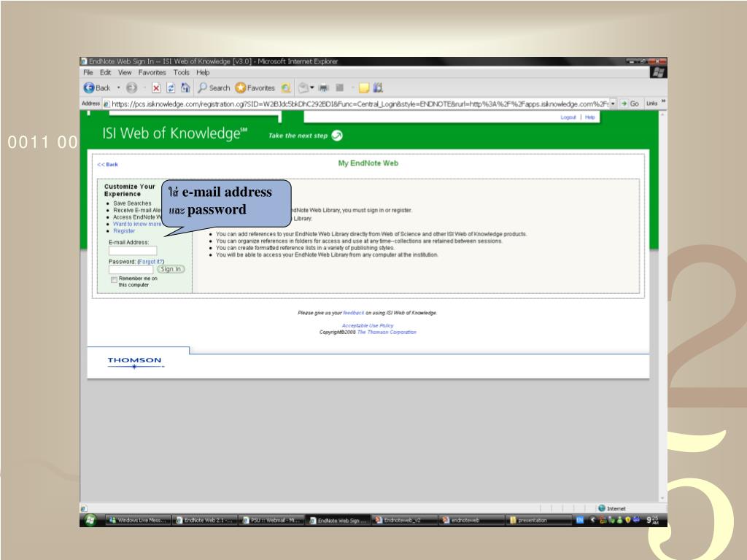
Task: Open the Back history dropdown arrow
Action: click(x=119, y=88)
